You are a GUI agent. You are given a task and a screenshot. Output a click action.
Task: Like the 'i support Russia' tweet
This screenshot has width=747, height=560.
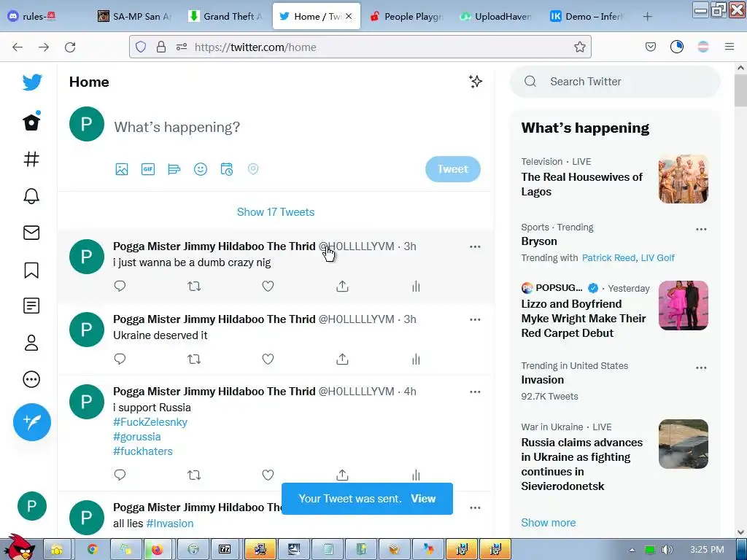pyautogui.click(x=268, y=475)
